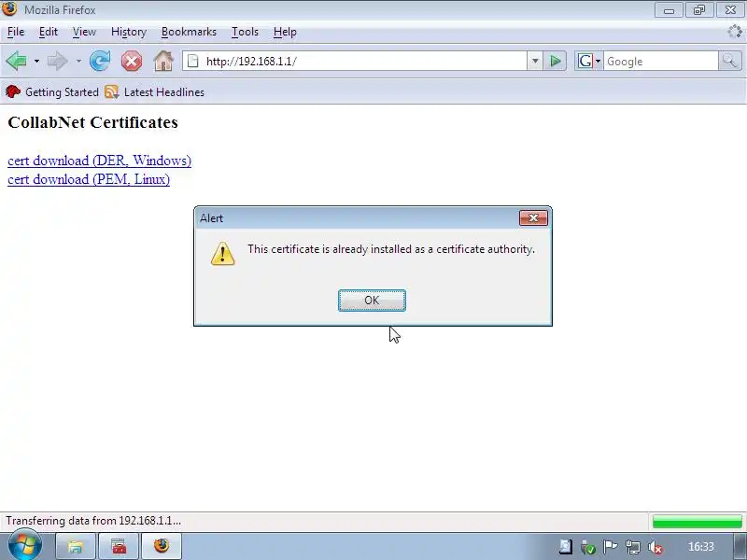Click the green Back arrow button

click(17, 61)
